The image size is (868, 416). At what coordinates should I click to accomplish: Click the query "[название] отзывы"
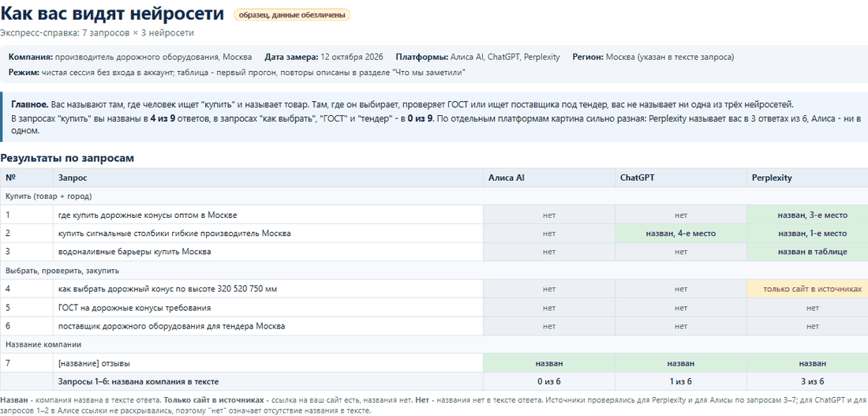95,363
